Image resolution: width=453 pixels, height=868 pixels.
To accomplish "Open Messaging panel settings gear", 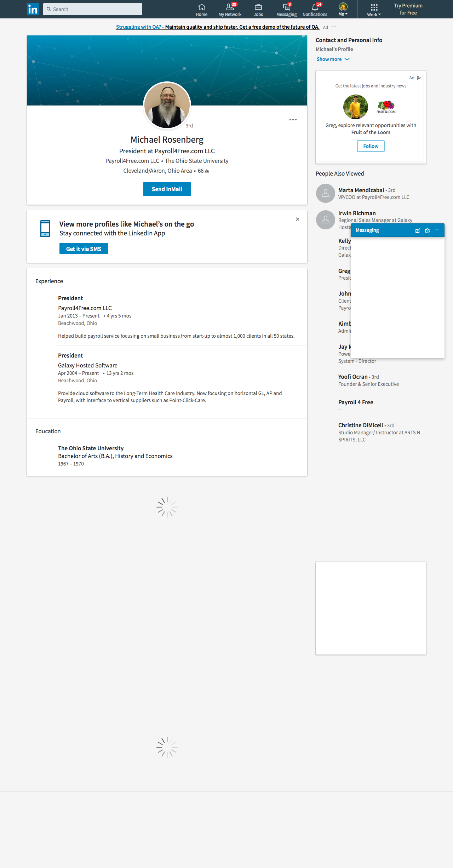I will click(x=427, y=230).
